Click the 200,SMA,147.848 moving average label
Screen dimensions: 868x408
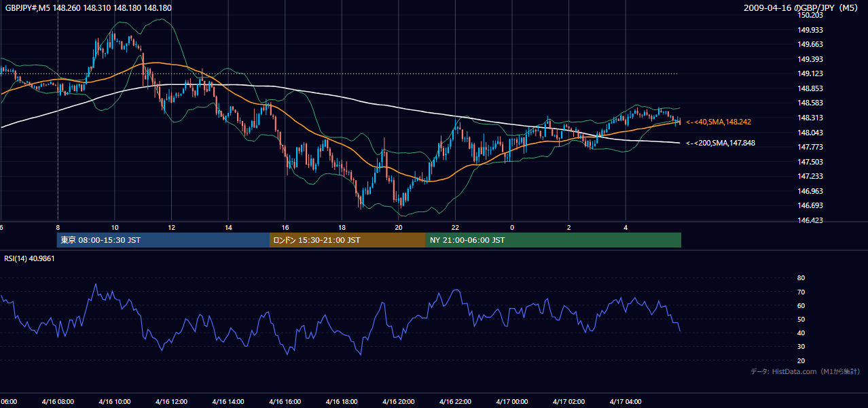click(x=721, y=143)
